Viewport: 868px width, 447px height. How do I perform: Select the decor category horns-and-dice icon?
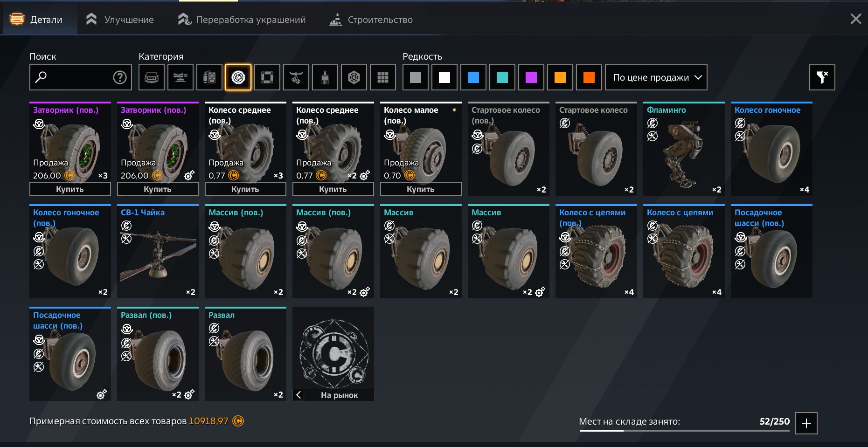pyautogui.click(x=296, y=77)
